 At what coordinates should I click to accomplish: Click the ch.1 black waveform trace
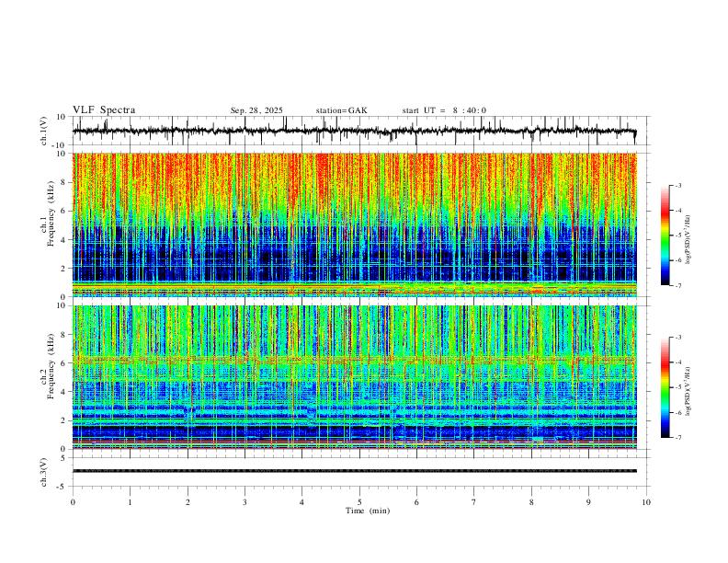click(x=354, y=131)
